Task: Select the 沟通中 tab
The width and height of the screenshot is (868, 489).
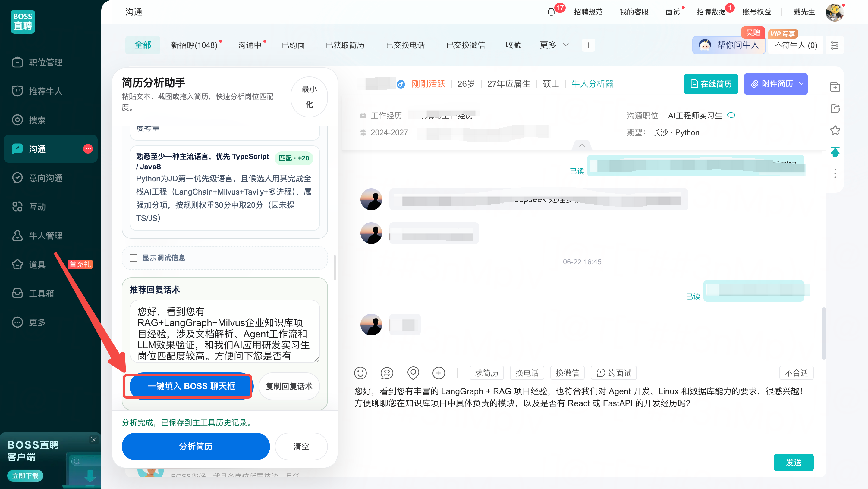Action: coord(250,45)
